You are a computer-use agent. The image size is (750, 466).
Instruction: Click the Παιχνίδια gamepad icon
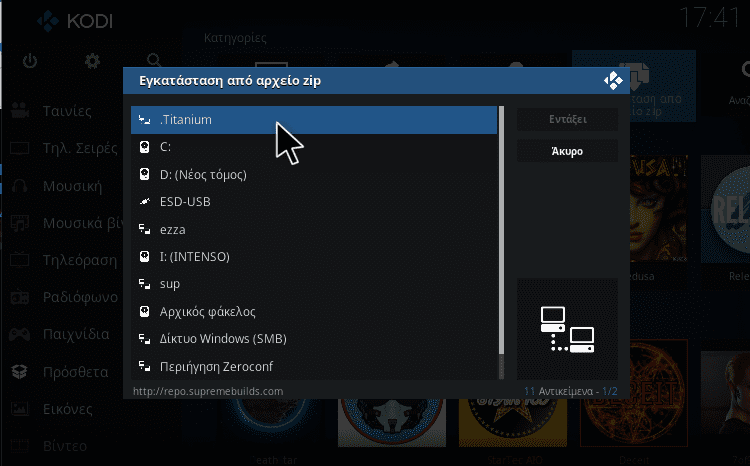click(20, 334)
